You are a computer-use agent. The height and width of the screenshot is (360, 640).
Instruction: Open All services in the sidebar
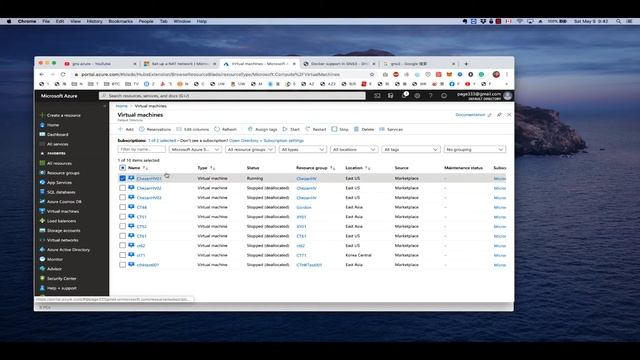coord(58,144)
